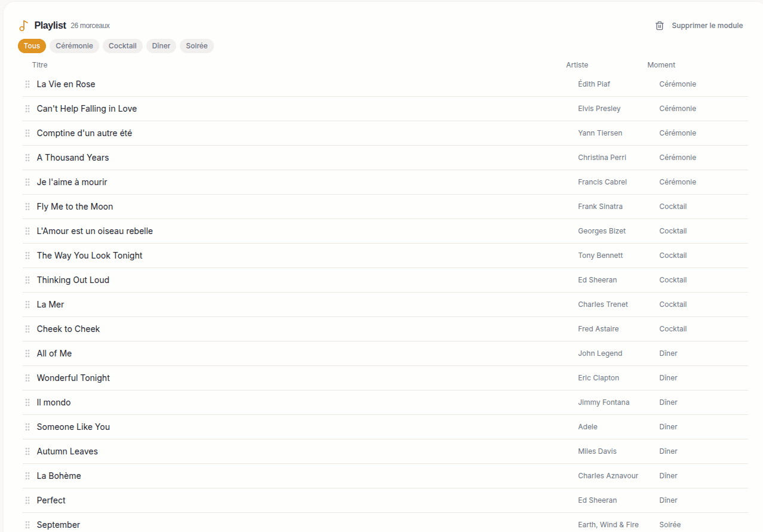Viewport: 763px width, 532px height.
Task: Click the Moment column header
Action: pos(661,65)
